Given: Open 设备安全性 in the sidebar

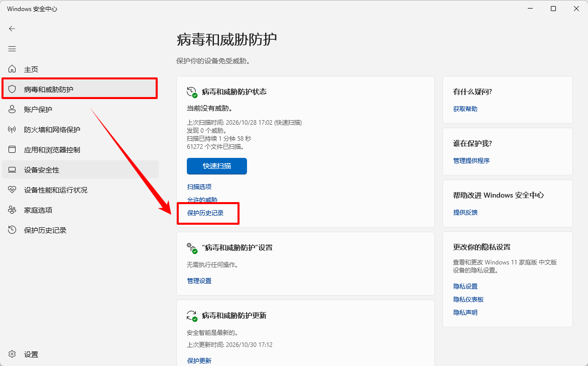Looking at the screenshot, I should tap(80, 169).
